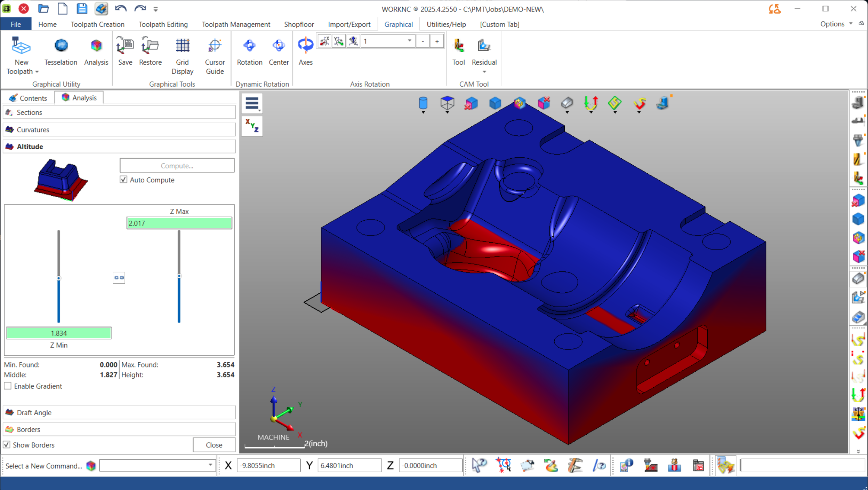868x490 pixels.
Task: Click the selection cursor query icon
Action: [479, 465]
